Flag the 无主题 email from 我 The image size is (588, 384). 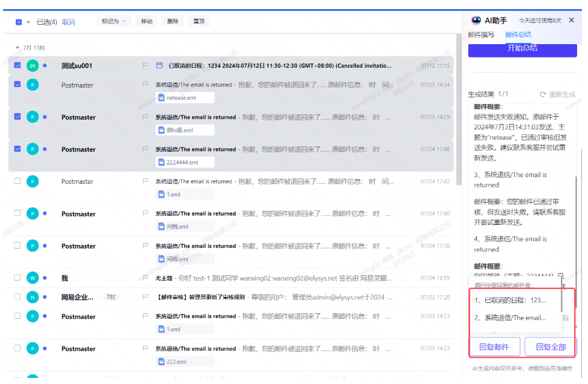(x=145, y=278)
